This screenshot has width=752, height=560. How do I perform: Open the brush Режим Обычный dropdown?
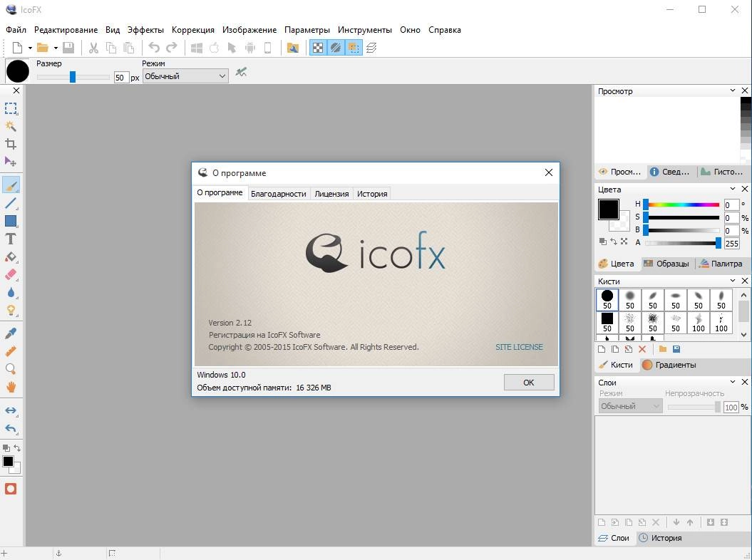tap(185, 76)
